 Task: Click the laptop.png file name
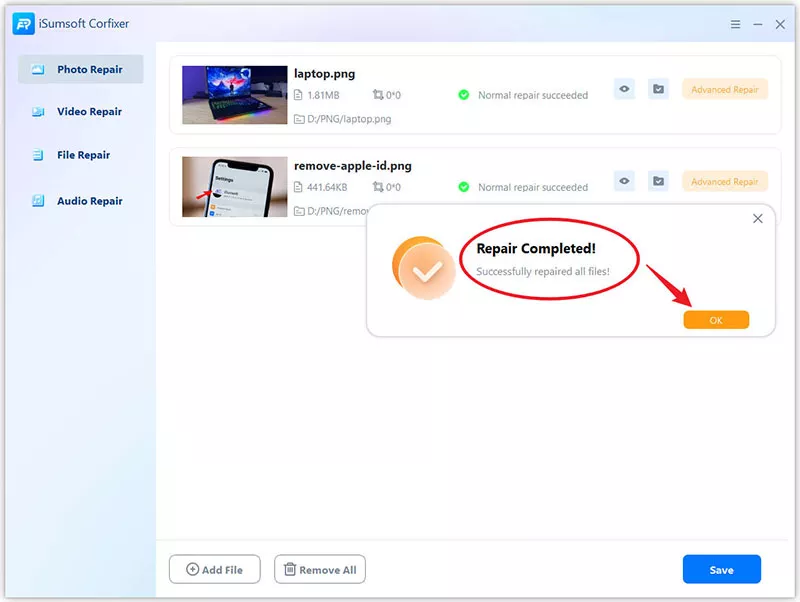pyautogui.click(x=324, y=73)
